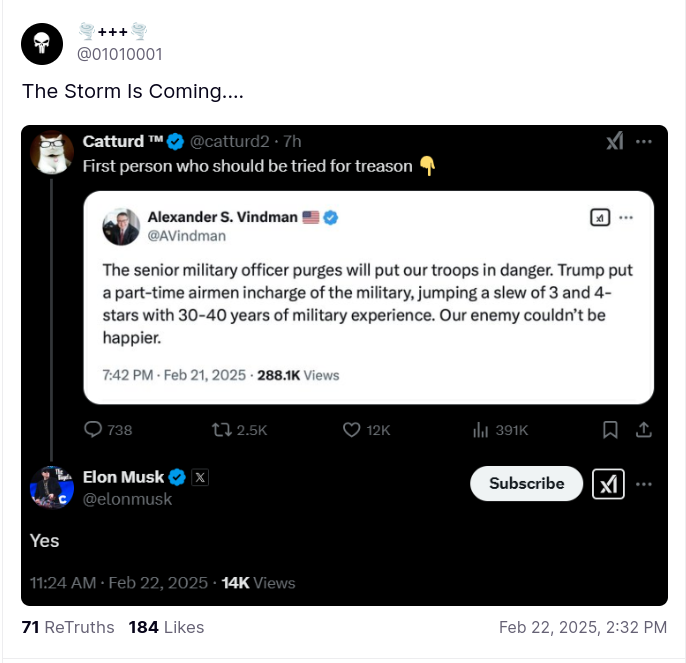Screen dimensions: 686x663
Task: Click Catturd's profile picture
Action: (x=51, y=152)
